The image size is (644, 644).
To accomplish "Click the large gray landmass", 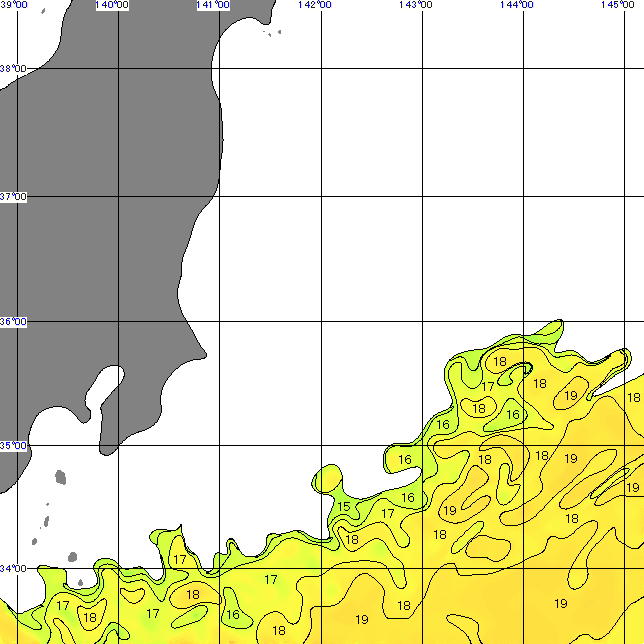I will point(100,220).
